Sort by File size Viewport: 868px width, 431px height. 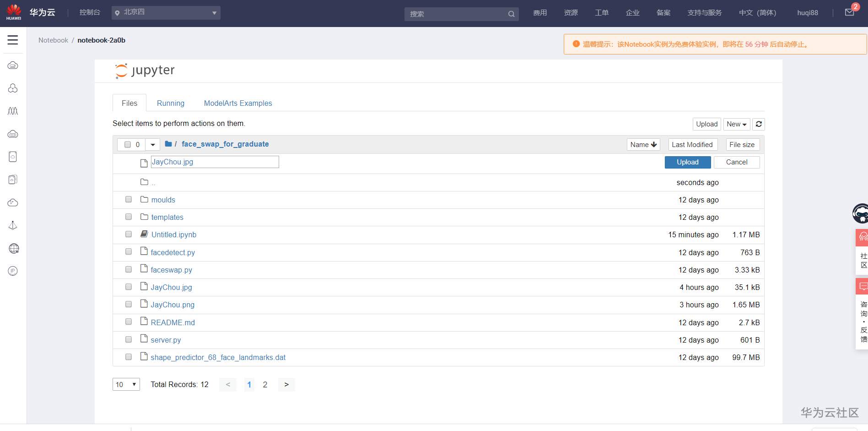[x=742, y=145]
